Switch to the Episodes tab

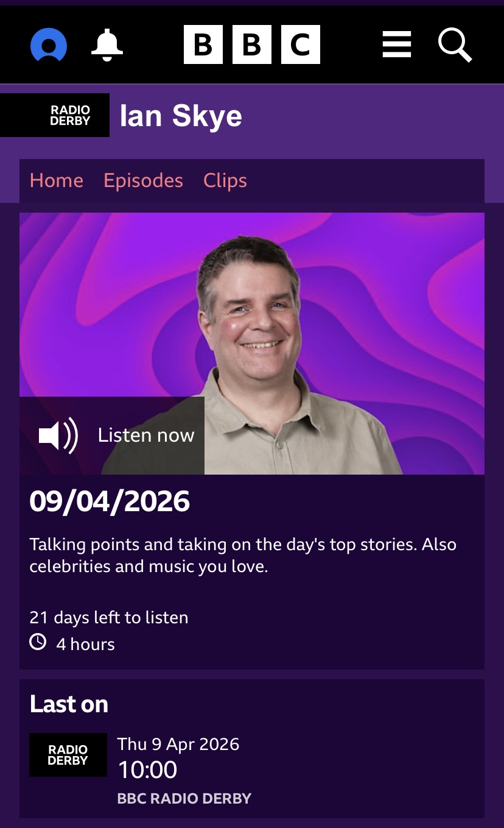pos(143,180)
